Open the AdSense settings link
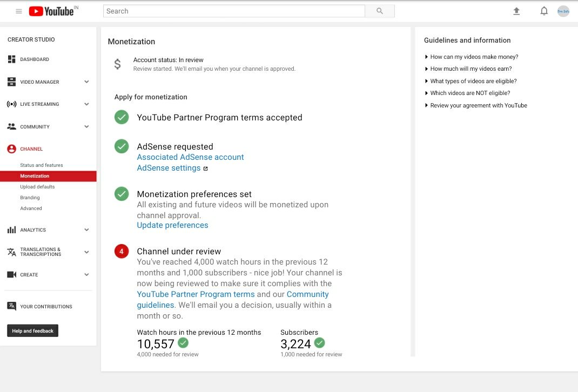 169,168
